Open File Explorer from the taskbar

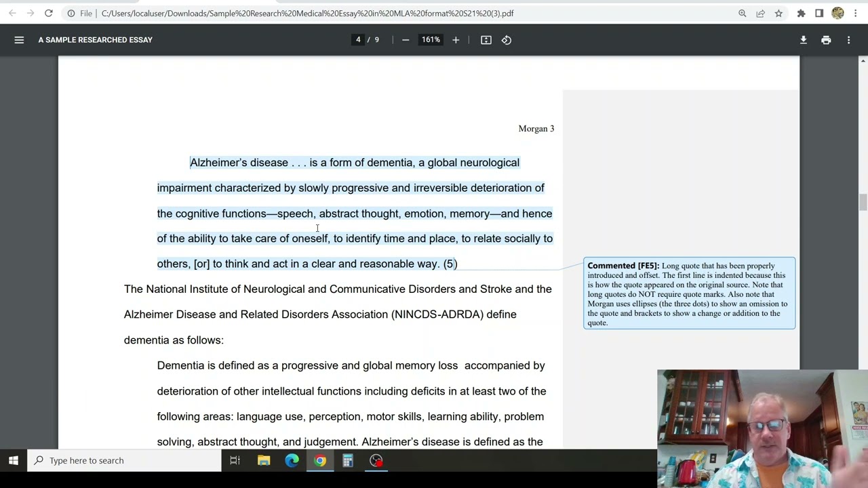[x=264, y=461]
